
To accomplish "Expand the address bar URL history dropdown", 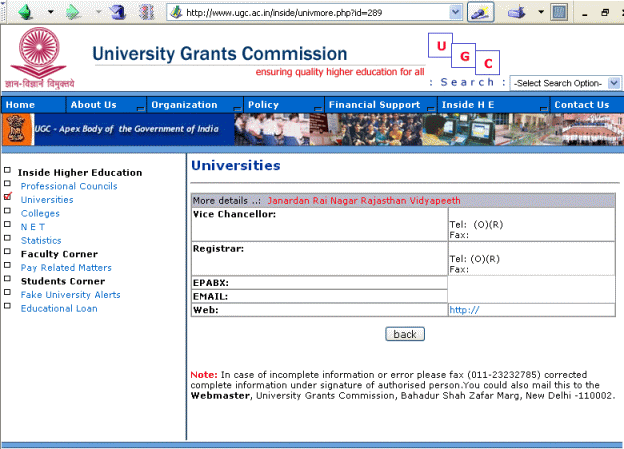I will 455,13.
